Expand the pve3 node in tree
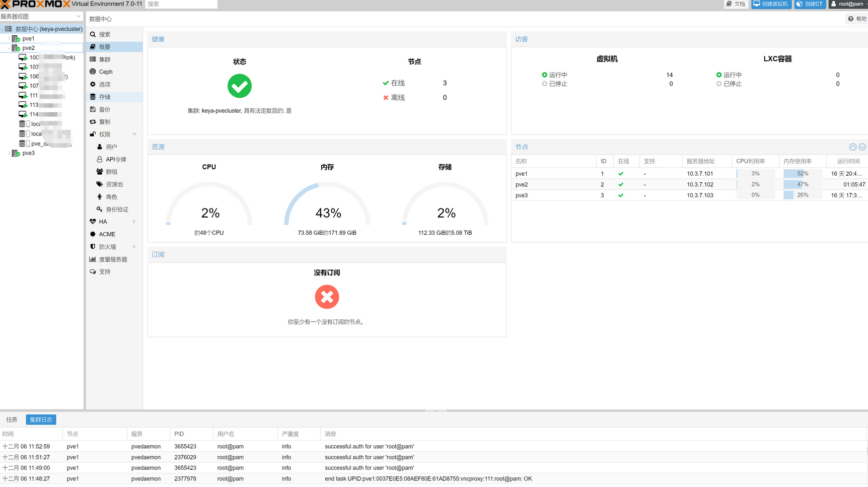868x487 pixels. tap(9, 153)
